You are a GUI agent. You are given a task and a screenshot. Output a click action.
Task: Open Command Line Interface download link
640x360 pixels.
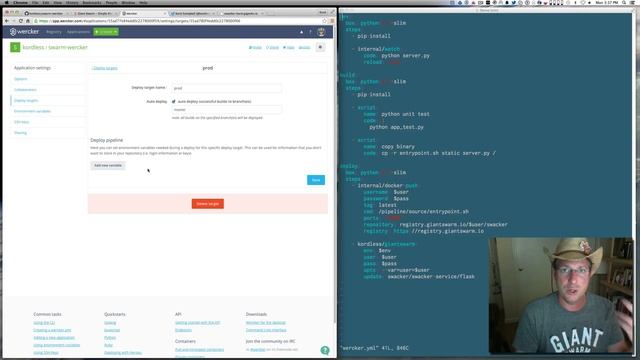click(x=266, y=330)
